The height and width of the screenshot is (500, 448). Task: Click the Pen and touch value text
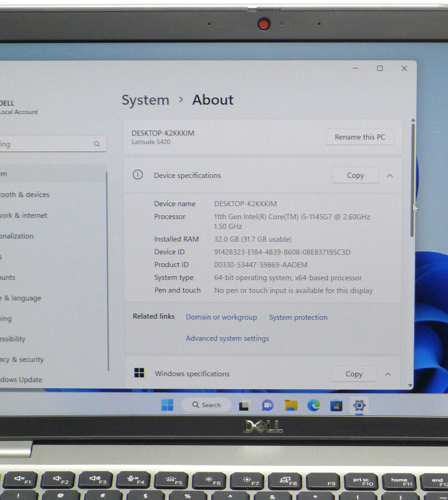293,290
